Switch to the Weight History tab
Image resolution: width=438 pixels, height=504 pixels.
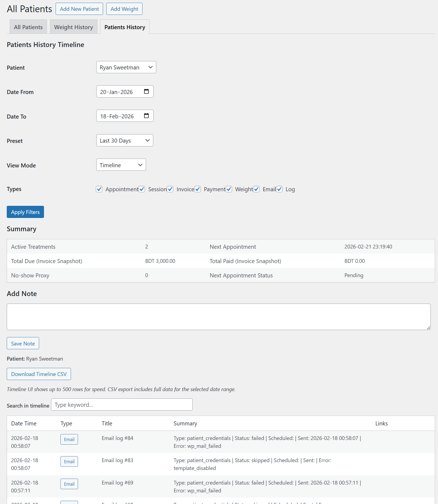tap(73, 27)
